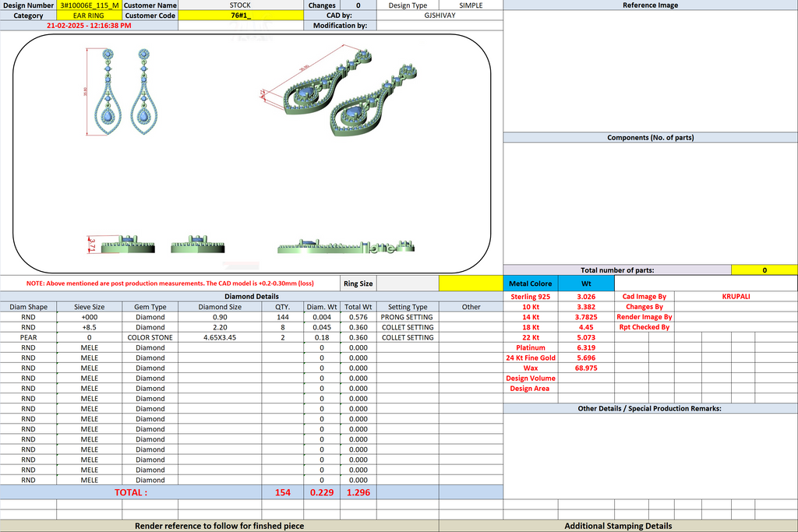Click the 0.045 diamond weight cell
Image resolution: width=798 pixels, height=532 pixels.
[322, 327]
